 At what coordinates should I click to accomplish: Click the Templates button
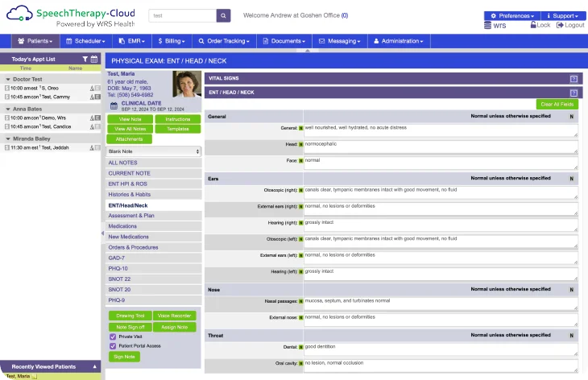tap(178, 129)
